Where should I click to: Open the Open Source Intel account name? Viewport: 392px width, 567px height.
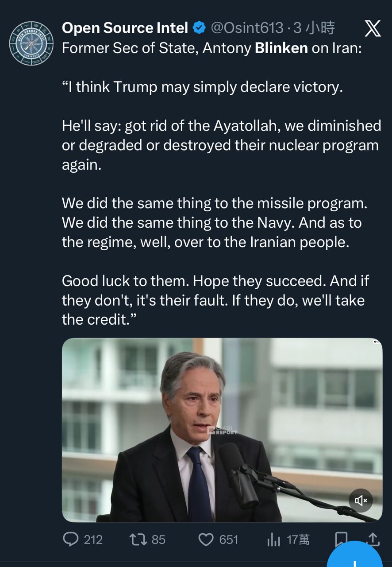(125, 28)
